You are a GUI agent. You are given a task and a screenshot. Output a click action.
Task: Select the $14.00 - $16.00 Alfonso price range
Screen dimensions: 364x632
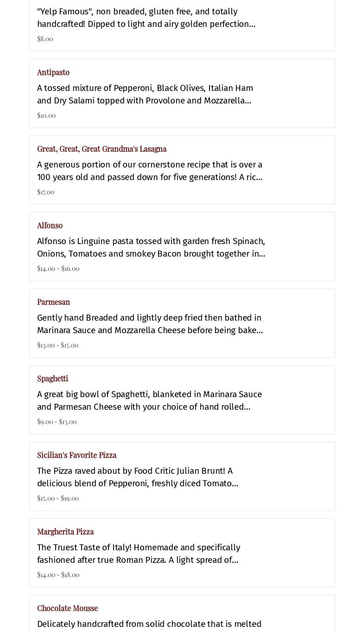click(x=58, y=269)
